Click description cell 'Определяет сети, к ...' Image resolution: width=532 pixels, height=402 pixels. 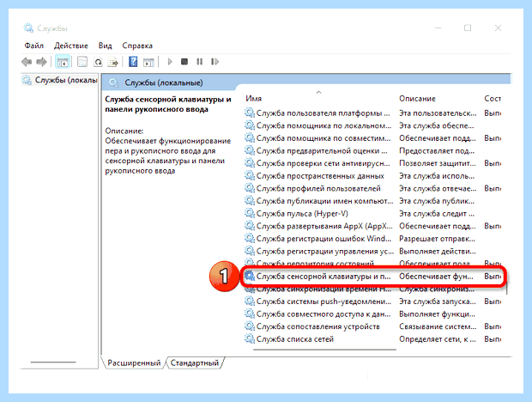[438, 339]
